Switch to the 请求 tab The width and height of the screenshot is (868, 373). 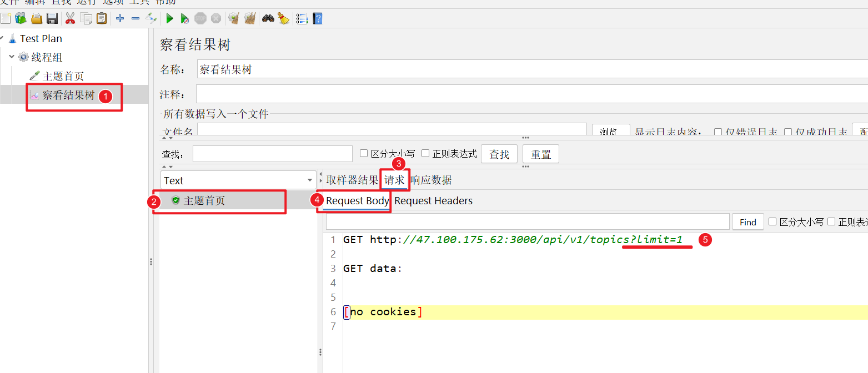pos(394,180)
